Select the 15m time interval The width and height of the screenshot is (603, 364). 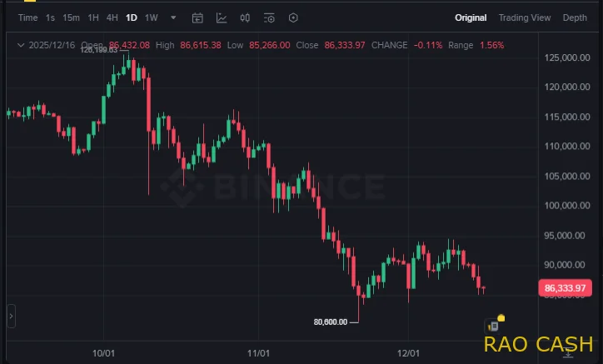click(x=72, y=17)
